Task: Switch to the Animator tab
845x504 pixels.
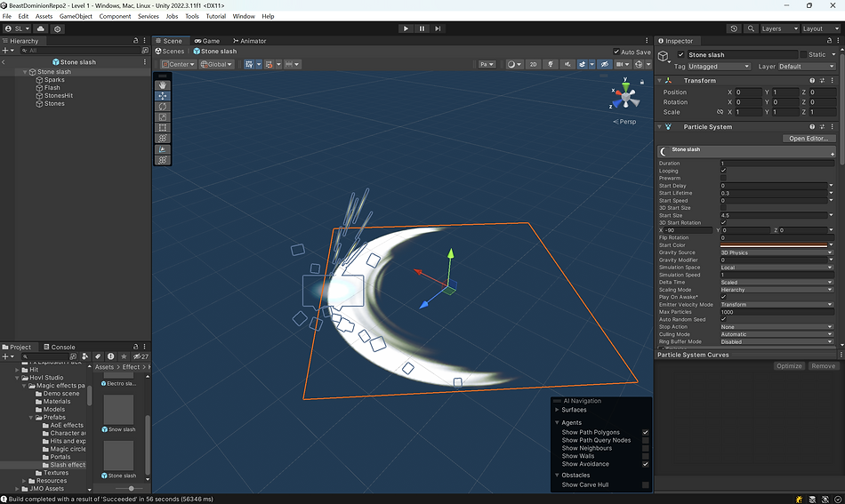Action: point(250,41)
